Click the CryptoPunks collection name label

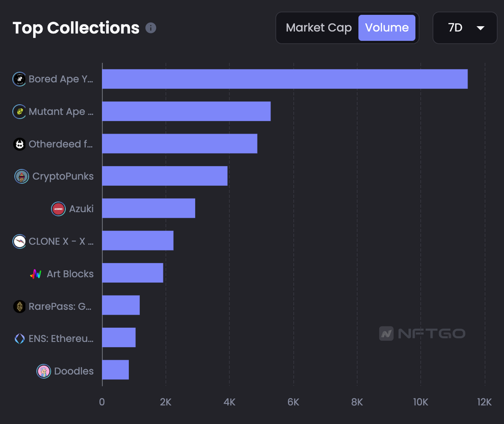point(63,176)
